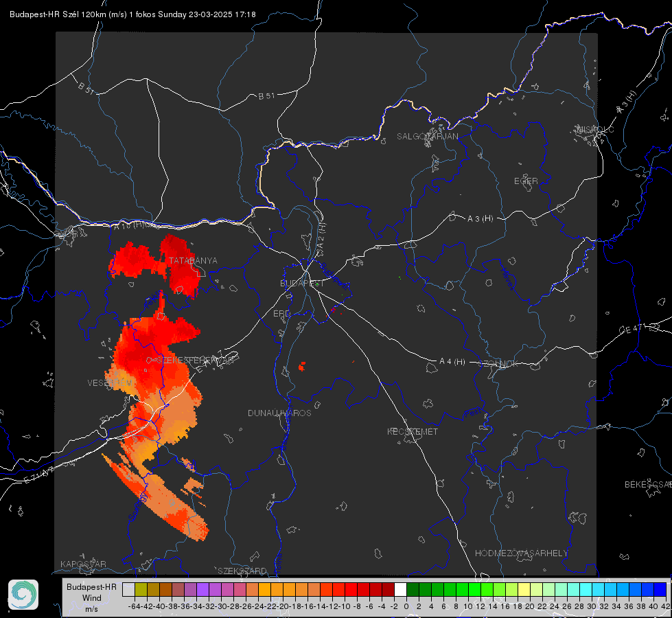Viewport: 672px width, 618px height.
Task: Pick the dark red swatch between -4 and -2
Action: click(389, 589)
